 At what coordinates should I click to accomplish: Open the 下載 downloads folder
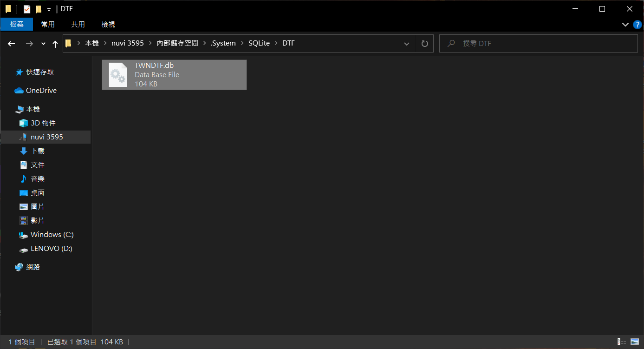(x=38, y=151)
